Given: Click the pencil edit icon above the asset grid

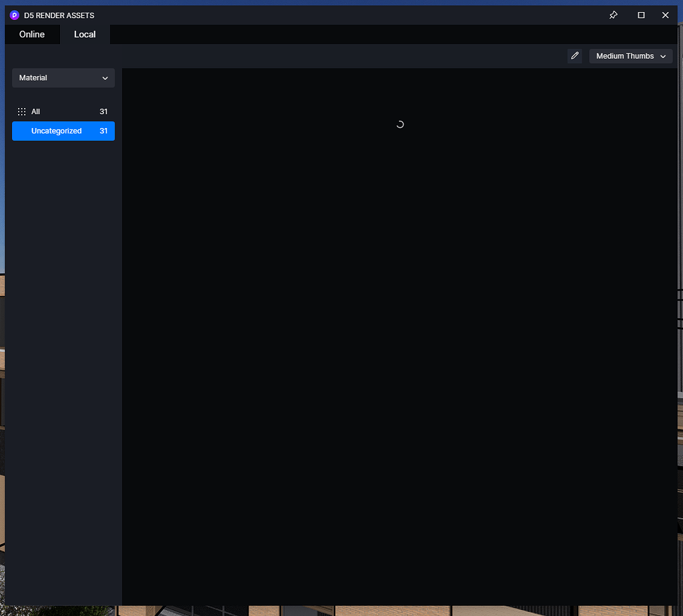Looking at the screenshot, I should (574, 55).
